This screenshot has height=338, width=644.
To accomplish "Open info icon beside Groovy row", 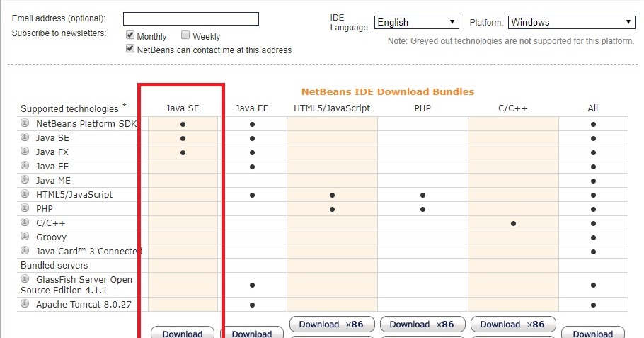I will pyautogui.click(x=25, y=237).
